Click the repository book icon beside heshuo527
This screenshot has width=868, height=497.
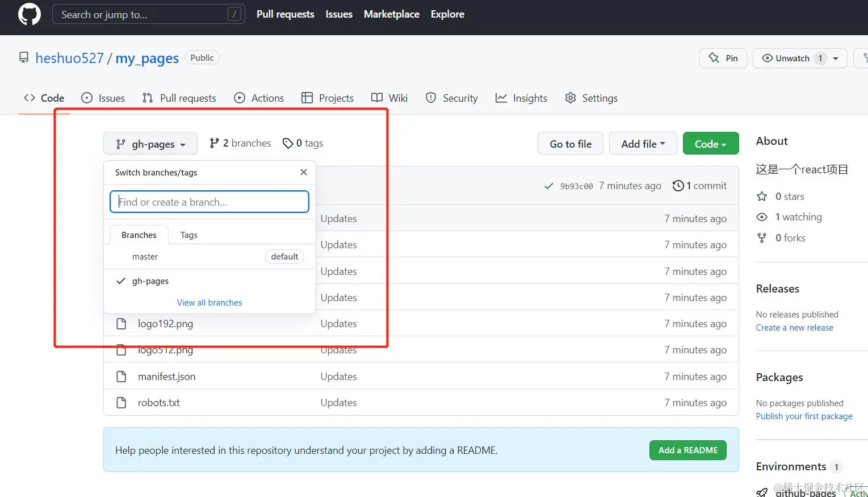pyautogui.click(x=24, y=57)
